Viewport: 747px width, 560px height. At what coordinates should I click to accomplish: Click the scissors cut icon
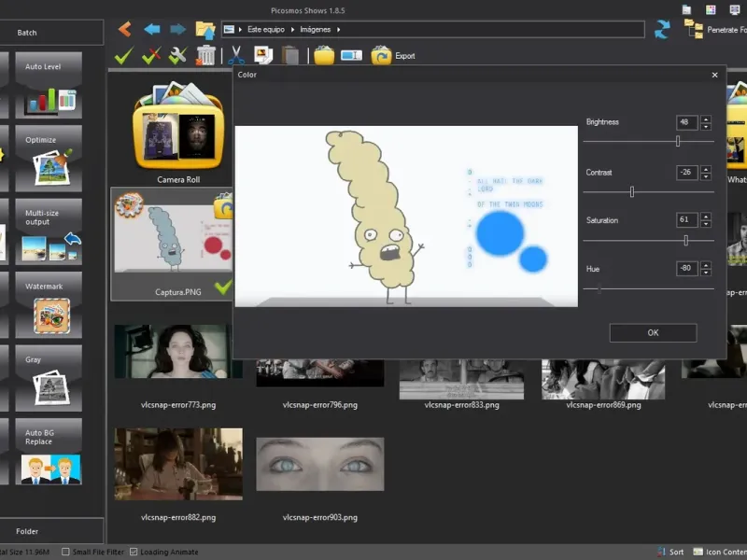coord(236,56)
